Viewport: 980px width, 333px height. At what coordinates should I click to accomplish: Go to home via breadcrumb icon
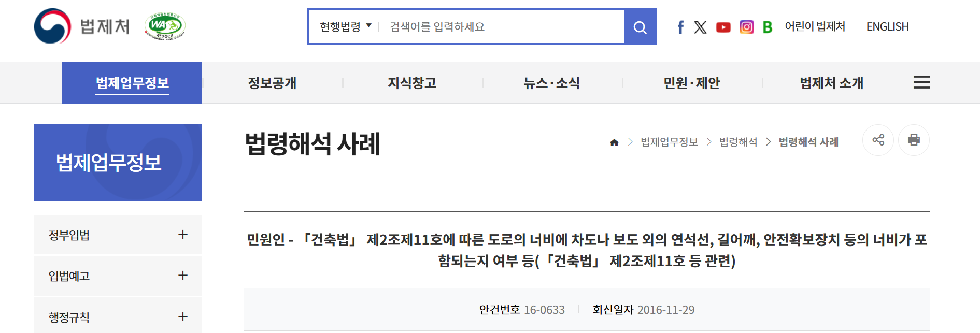pyautogui.click(x=614, y=142)
